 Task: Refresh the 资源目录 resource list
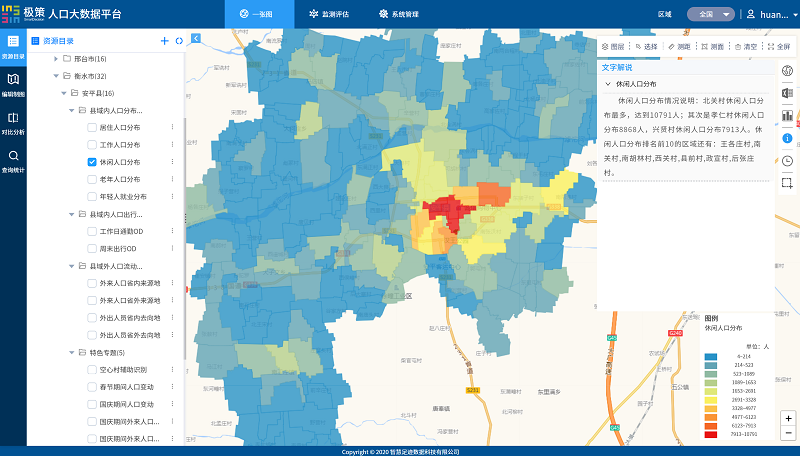tap(178, 41)
